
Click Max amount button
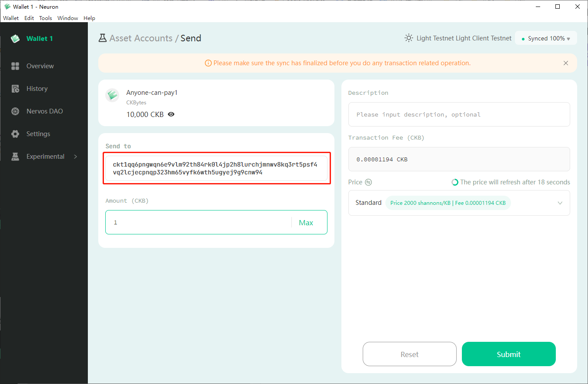[x=306, y=223]
